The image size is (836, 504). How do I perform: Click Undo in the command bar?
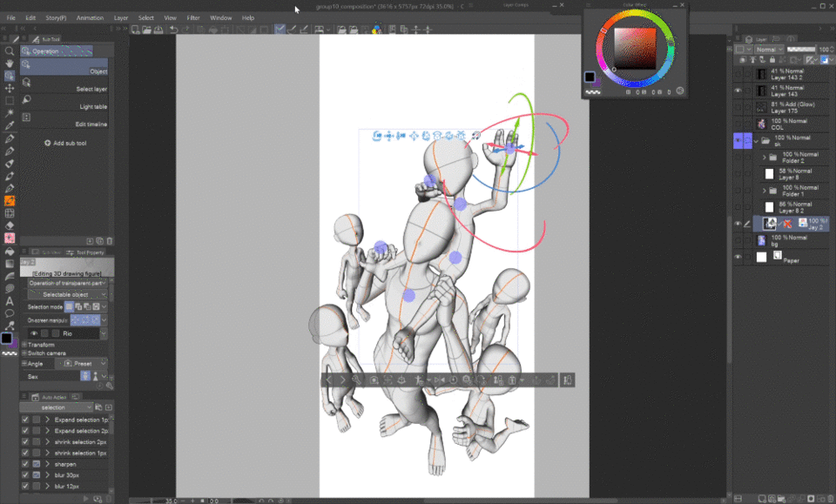pyautogui.click(x=174, y=30)
